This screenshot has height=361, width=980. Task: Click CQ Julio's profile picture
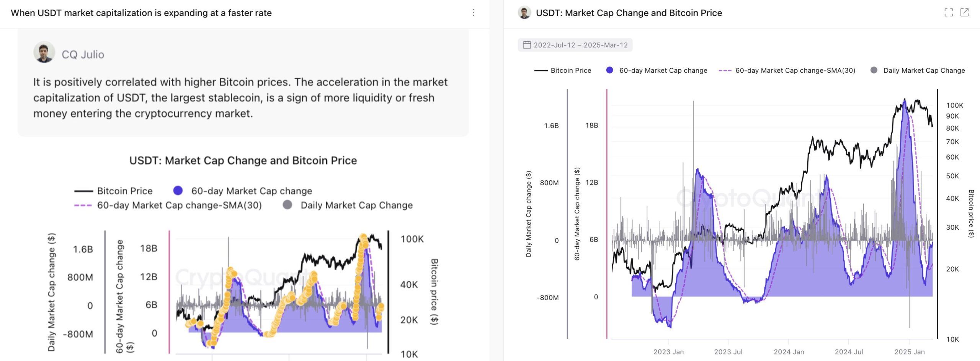pyautogui.click(x=44, y=52)
